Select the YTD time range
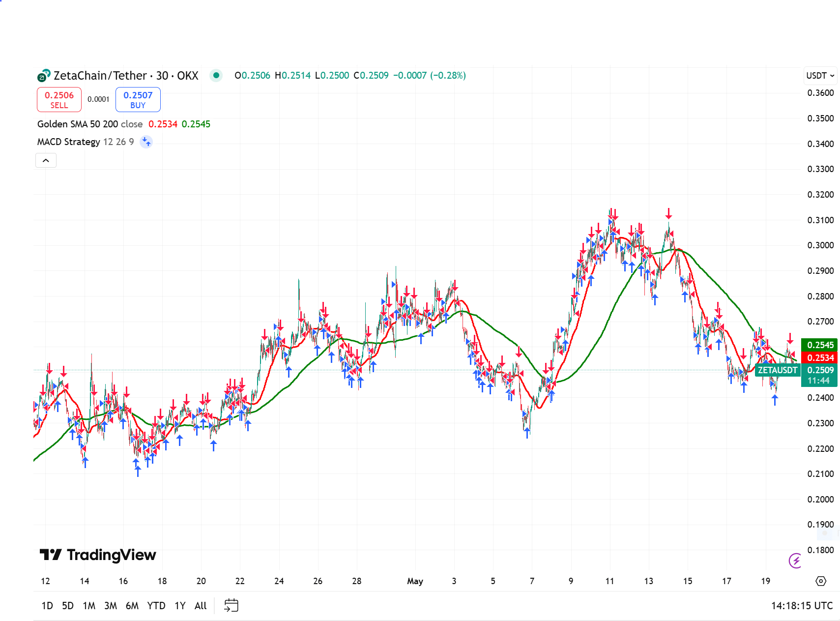Viewport: 840px width, 621px height. [156, 606]
